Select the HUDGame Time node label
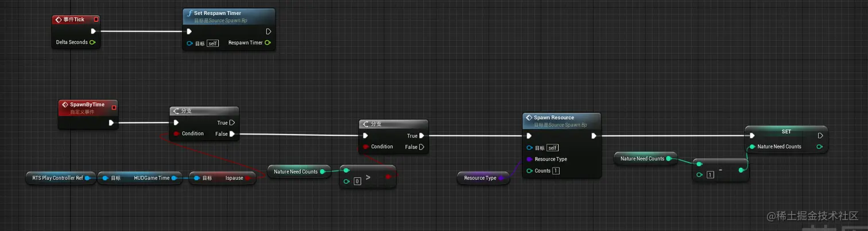Image resolution: width=868 pixels, height=231 pixels. [x=152, y=178]
